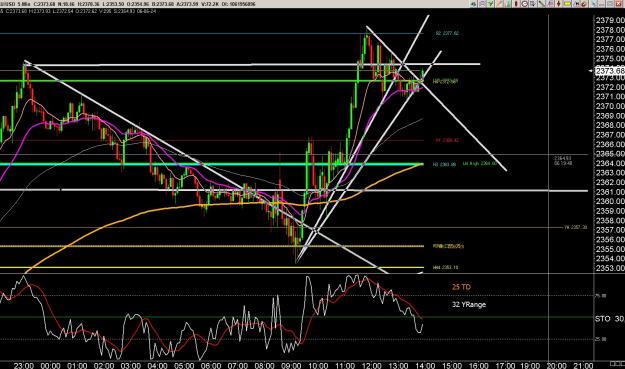Click the red circle toolbar icon

(x=525, y=4)
